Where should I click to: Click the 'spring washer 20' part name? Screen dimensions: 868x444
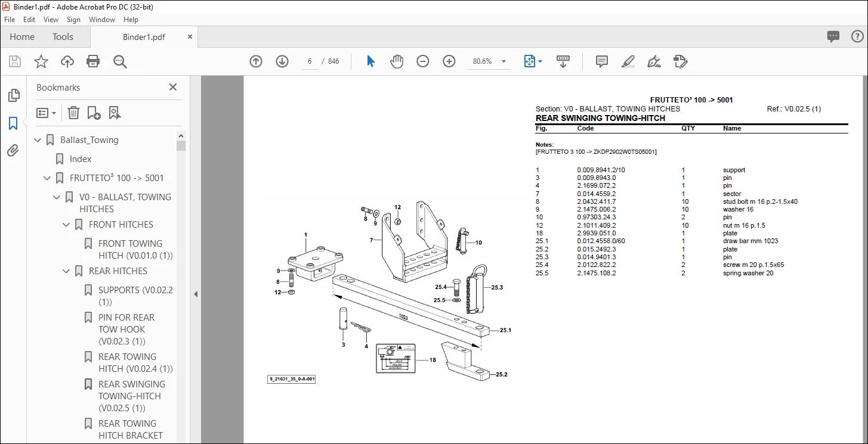[748, 274]
